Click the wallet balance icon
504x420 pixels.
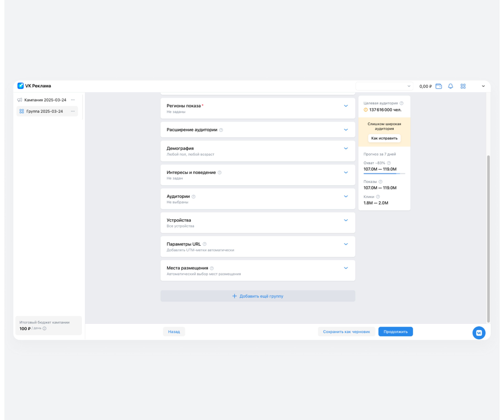pyautogui.click(x=438, y=86)
